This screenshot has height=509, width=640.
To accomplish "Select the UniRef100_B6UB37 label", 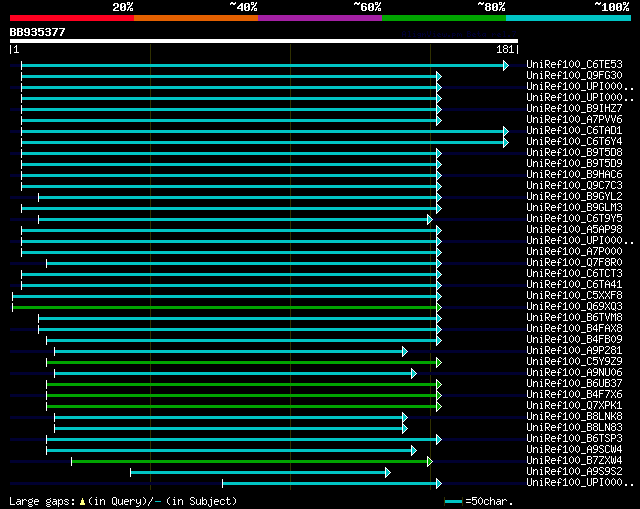I will coord(574,384).
